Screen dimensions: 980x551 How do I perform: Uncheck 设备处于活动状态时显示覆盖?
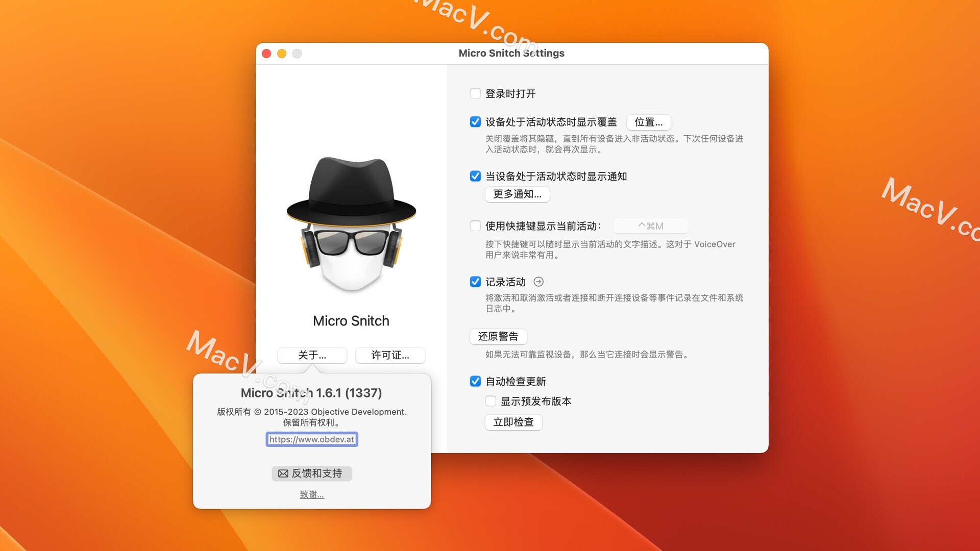pos(475,122)
